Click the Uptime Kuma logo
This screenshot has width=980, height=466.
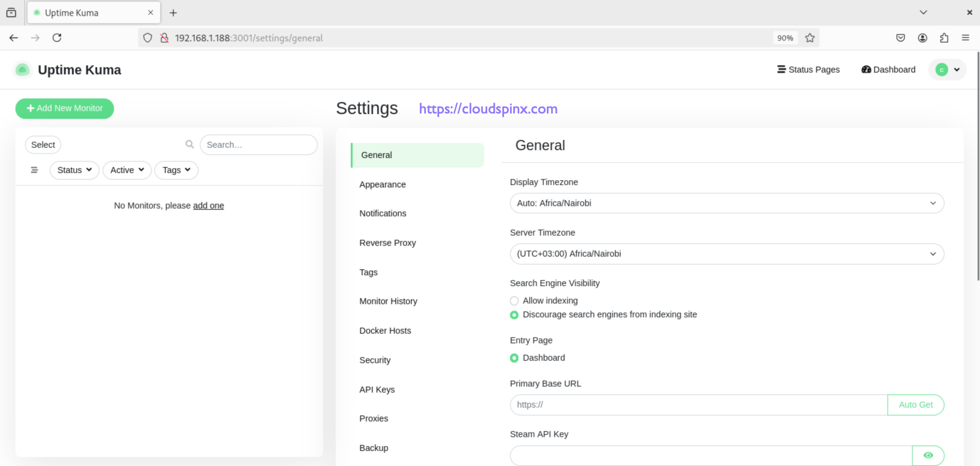pyautogui.click(x=22, y=69)
